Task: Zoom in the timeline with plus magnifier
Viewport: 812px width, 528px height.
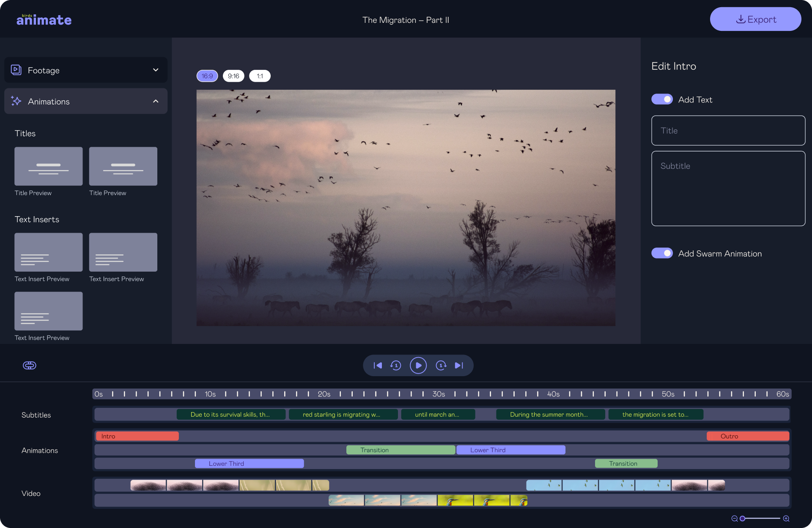Action: pyautogui.click(x=786, y=519)
